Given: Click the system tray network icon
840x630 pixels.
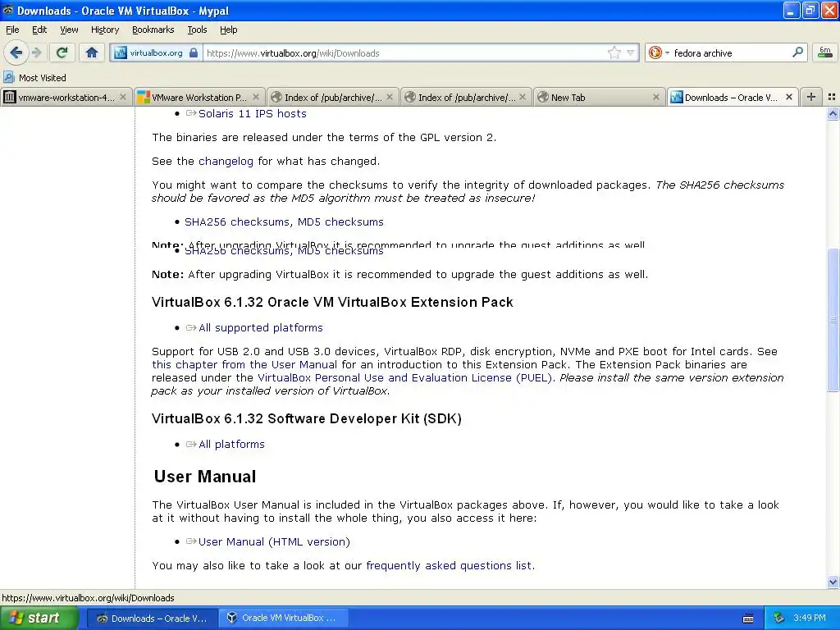Looking at the screenshot, I should 779,619.
